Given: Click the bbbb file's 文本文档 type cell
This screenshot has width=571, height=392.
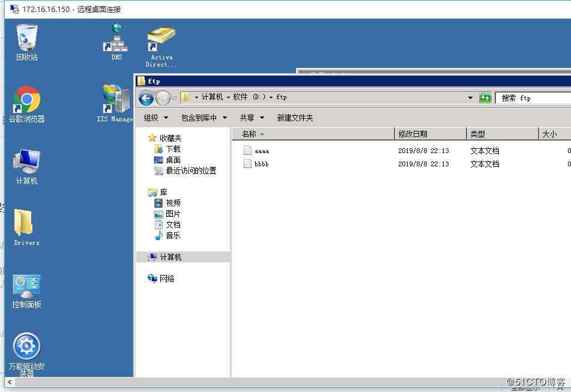Looking at the screenshot, I should tap(485, 164).
